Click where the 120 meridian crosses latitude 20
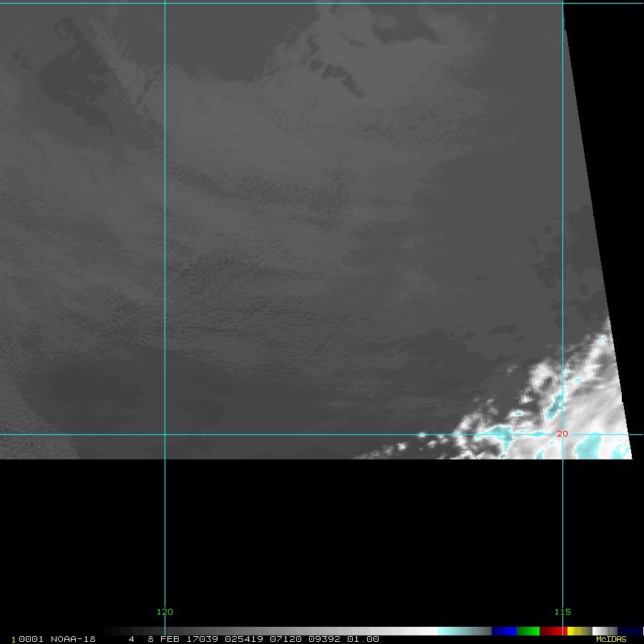644x644 pixels. 165,434
